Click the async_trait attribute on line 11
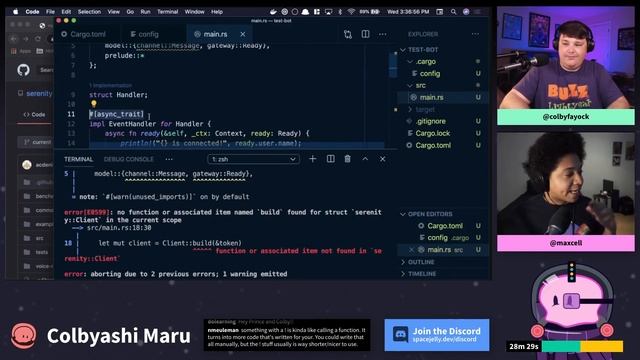 coord(116,114)
